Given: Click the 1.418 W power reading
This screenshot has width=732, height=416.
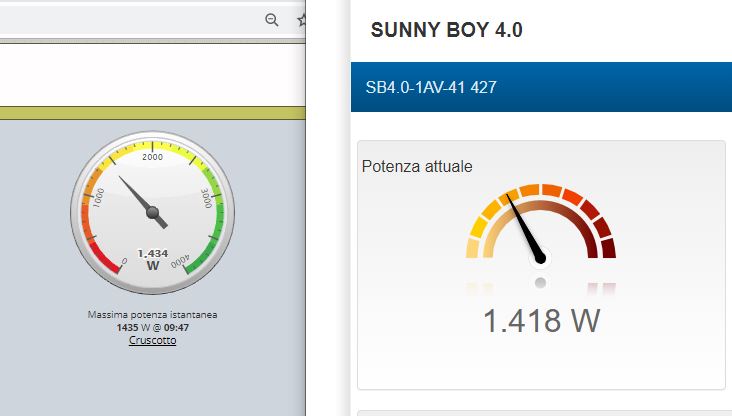Looking at the screenshot, I should 541,321.
